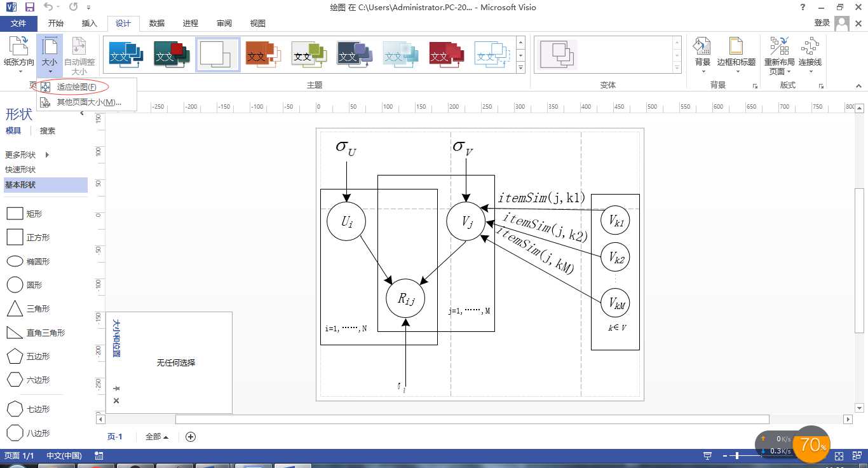Open the 纸张方向 page orientation dropdown
This screenshot has width=868, height=468.
point(19,55)
